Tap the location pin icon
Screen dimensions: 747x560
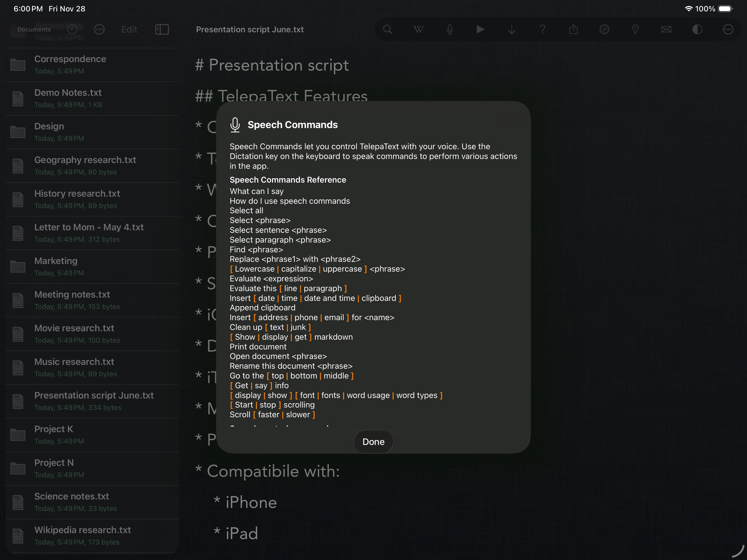[x=635, y=29]
